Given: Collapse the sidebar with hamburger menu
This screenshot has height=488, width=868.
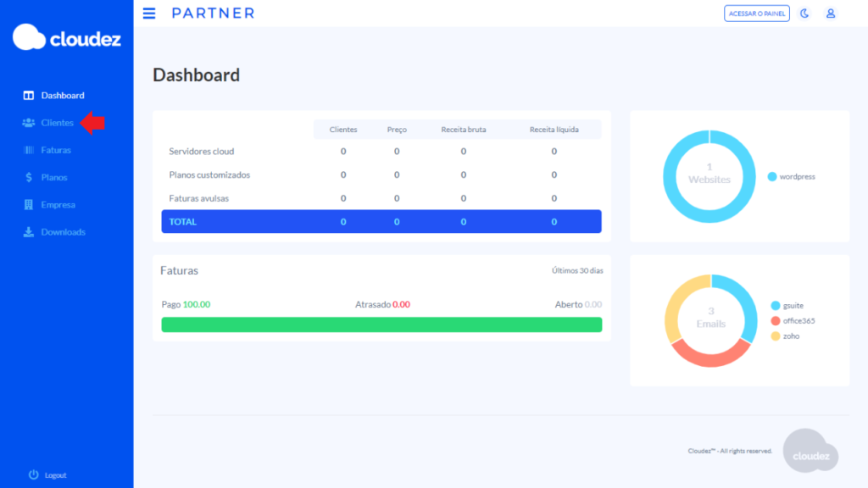Looking at the screenshot, I should pos(149,14).
